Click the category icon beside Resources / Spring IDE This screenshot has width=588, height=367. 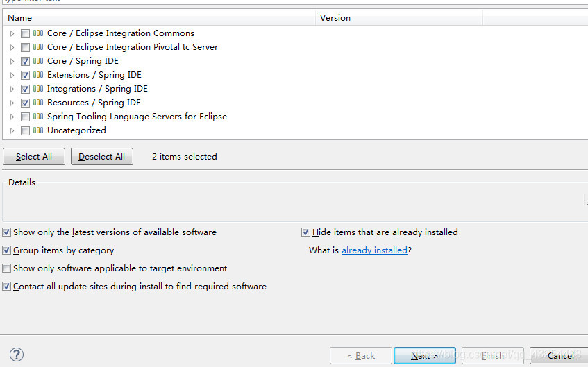click(x=38, y=103)
